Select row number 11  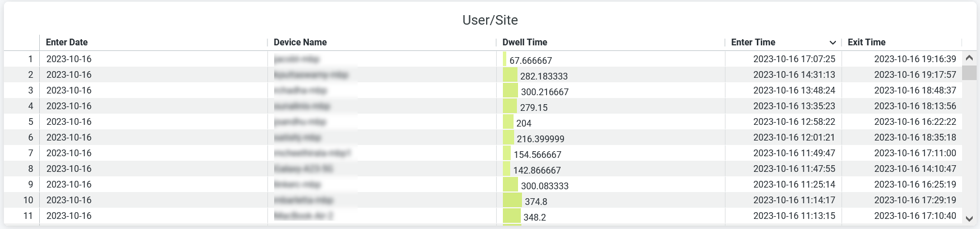coord(28,216)
